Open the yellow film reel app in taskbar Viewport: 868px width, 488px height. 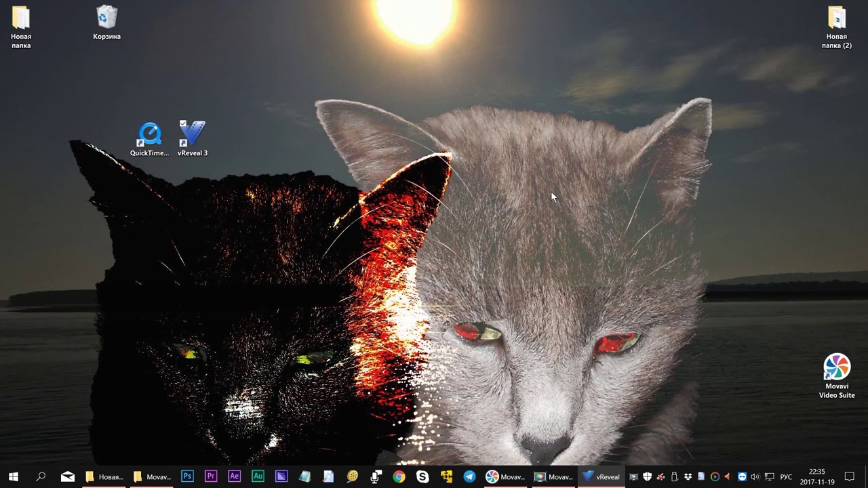(352, 476)
